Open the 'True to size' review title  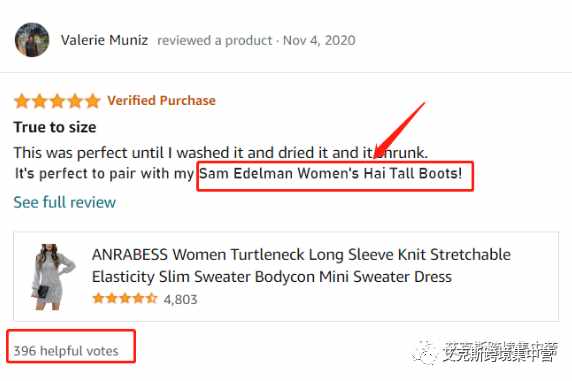55,127
